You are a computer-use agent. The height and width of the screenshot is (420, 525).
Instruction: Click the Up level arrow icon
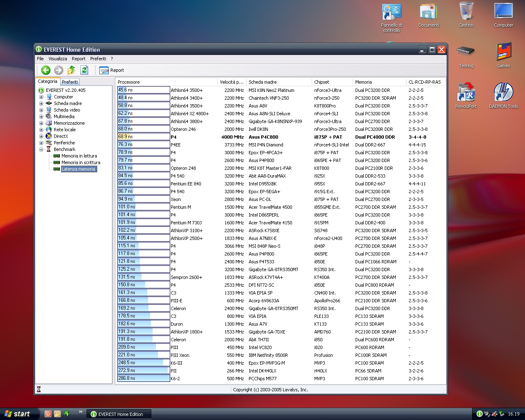click(x=71, y=70)
